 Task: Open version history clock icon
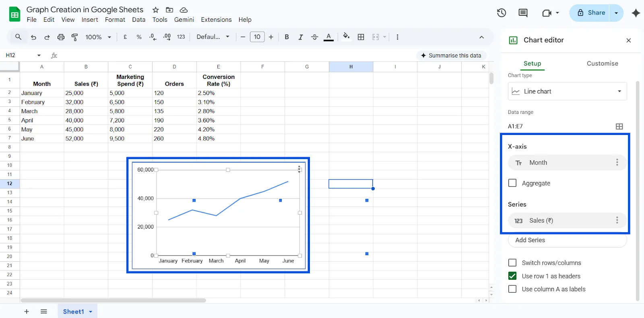[501, 13]
